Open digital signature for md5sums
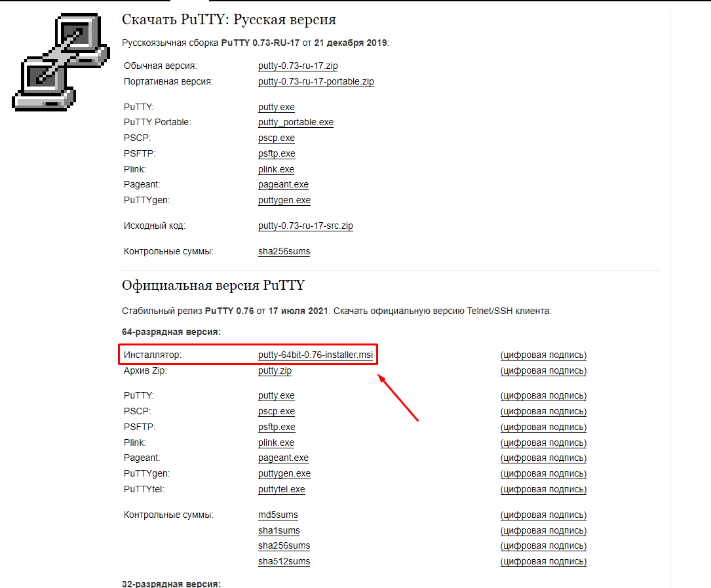Image resolution: width=711 pixels, height=588 pixels. click(x=543, y=515)
